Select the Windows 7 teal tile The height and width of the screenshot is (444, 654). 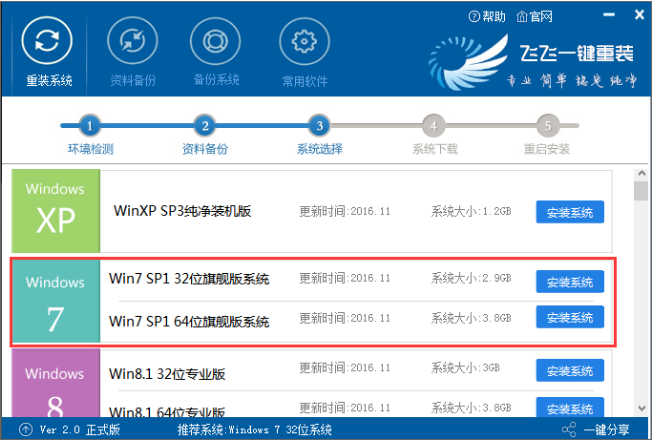tap(56, 301)
